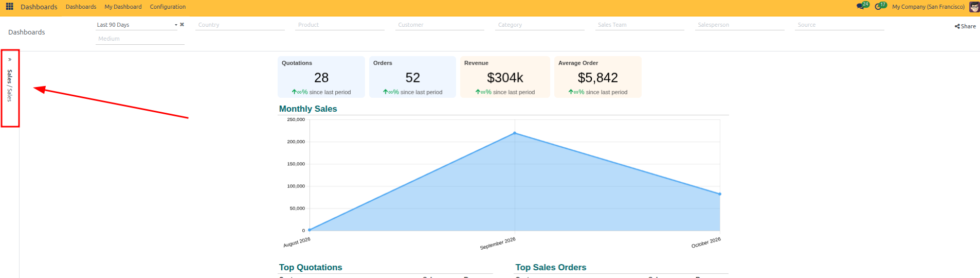Click the Product filter field

[x=340, y=25]
